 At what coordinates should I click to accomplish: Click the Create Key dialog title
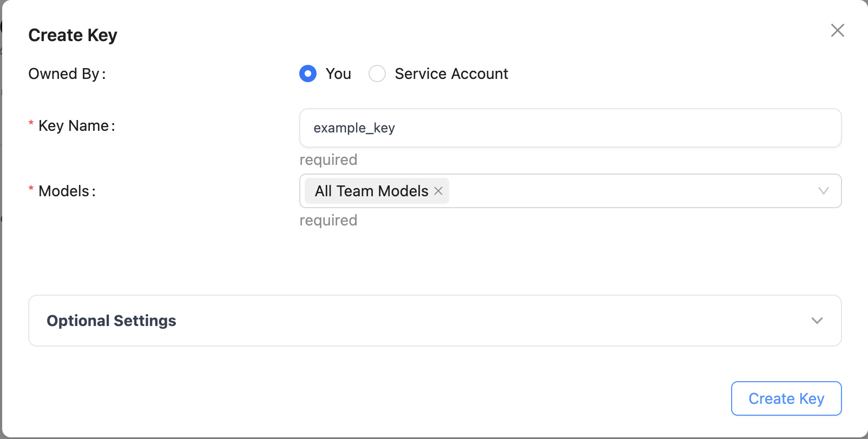[x=73, y=35]
